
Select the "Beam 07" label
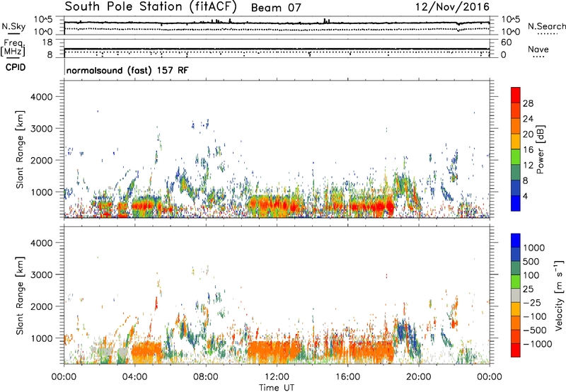(276, 8)
